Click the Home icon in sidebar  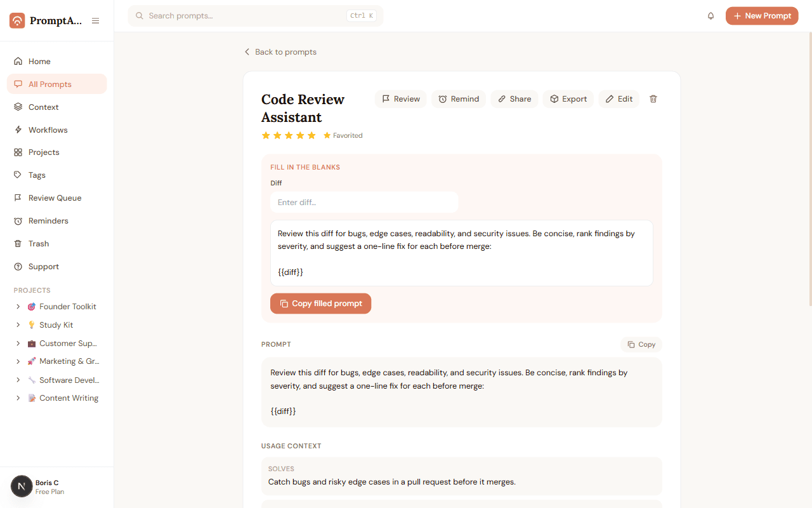(x=18, y=62)
